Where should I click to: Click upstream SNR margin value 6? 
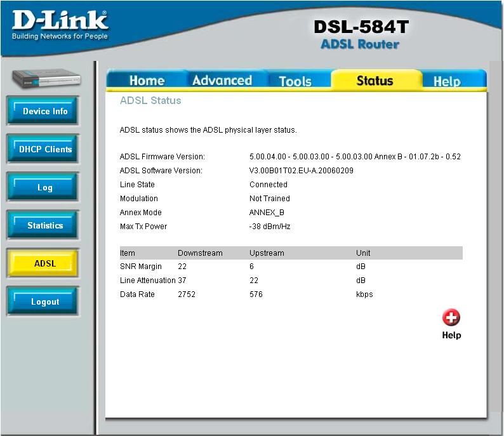click(x=251, y=267)
